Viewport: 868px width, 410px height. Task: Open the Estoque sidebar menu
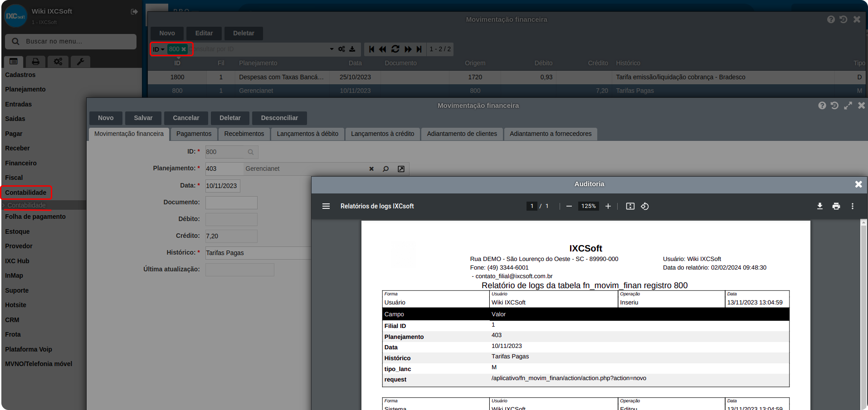(x=17, y=232)
